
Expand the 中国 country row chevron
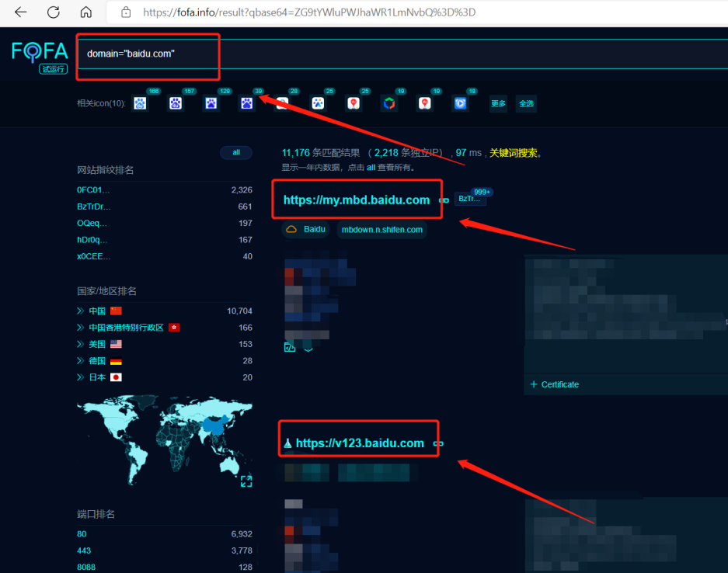tap(80, 311)
